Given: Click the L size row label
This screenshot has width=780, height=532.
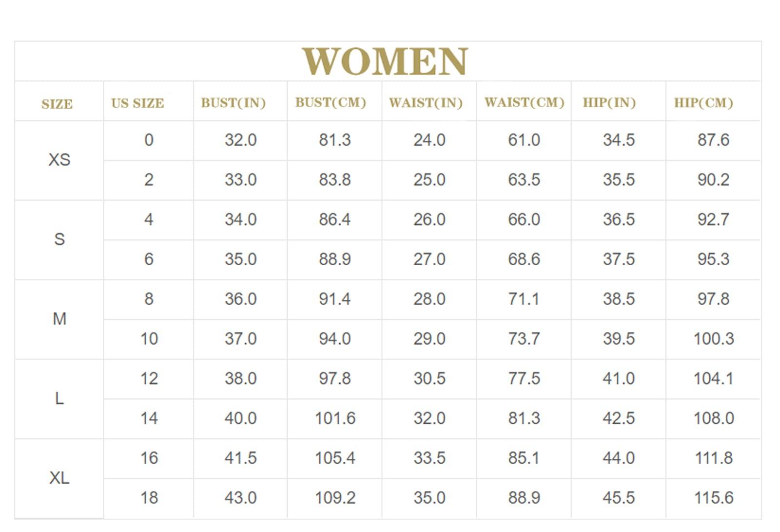Looking at the screenshot, I should [x=59, y=399].
